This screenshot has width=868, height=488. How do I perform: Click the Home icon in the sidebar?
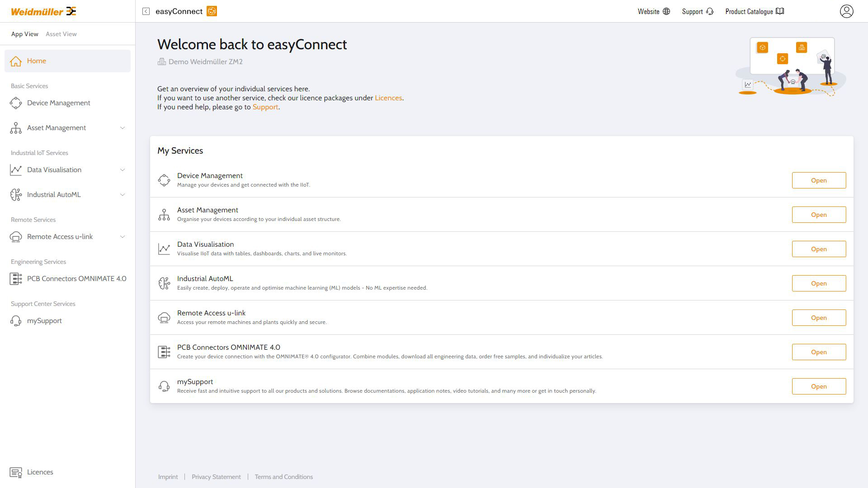pos(16,61)
